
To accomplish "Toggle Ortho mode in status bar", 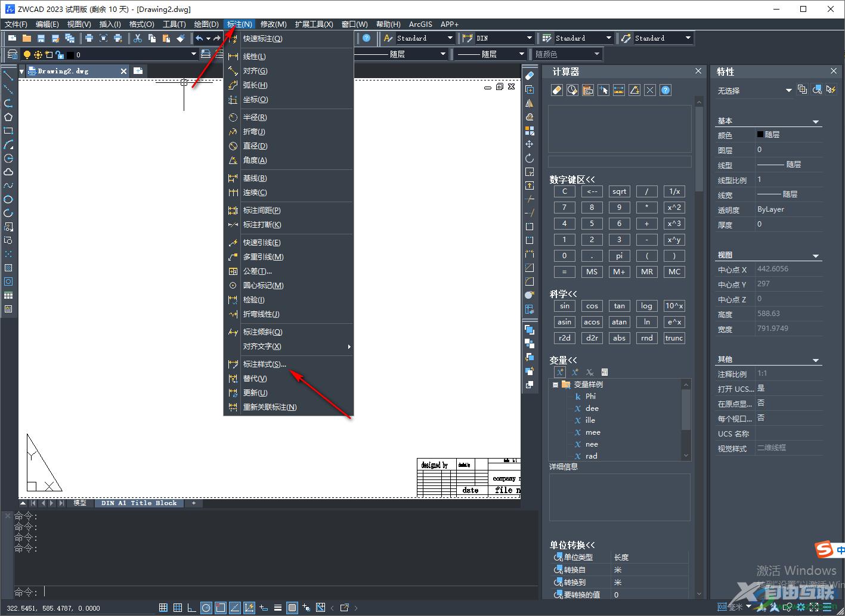I will 192,608.
